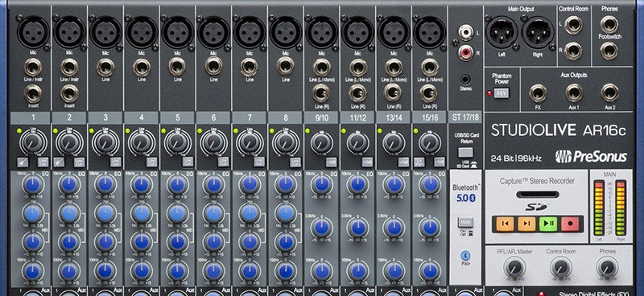Toggle the +10dB button on channel 9/10
The width and height of the screenshot is (644, 296).
point(332,162)
